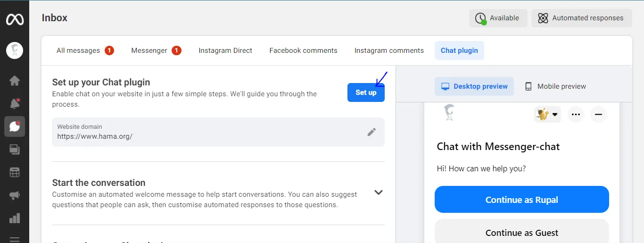This screenshot has height=243, width=644.
Task: Open the hamburger menu icon in sidebar
Action: pyautogui.click(x=15, y=239)
